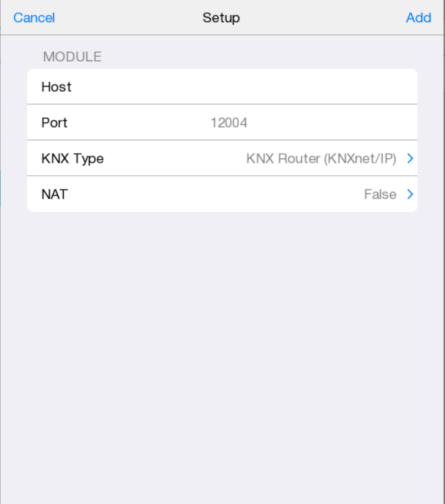The image size is (445, 504).
Task: Choose the KNX Router (KNXnet/IP) value
Action: coord(321,158)
